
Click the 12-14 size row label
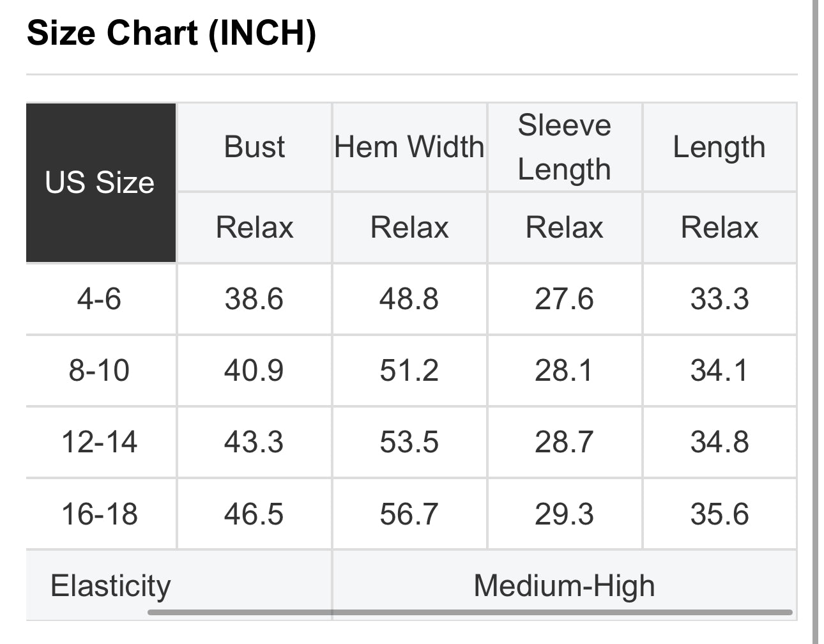point(100,442)
